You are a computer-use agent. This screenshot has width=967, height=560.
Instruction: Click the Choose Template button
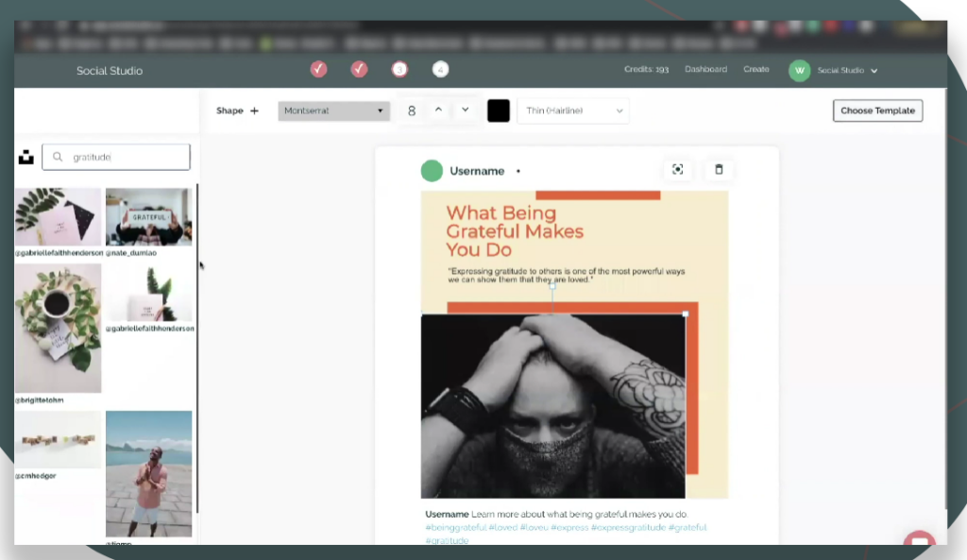pos(877,110)
